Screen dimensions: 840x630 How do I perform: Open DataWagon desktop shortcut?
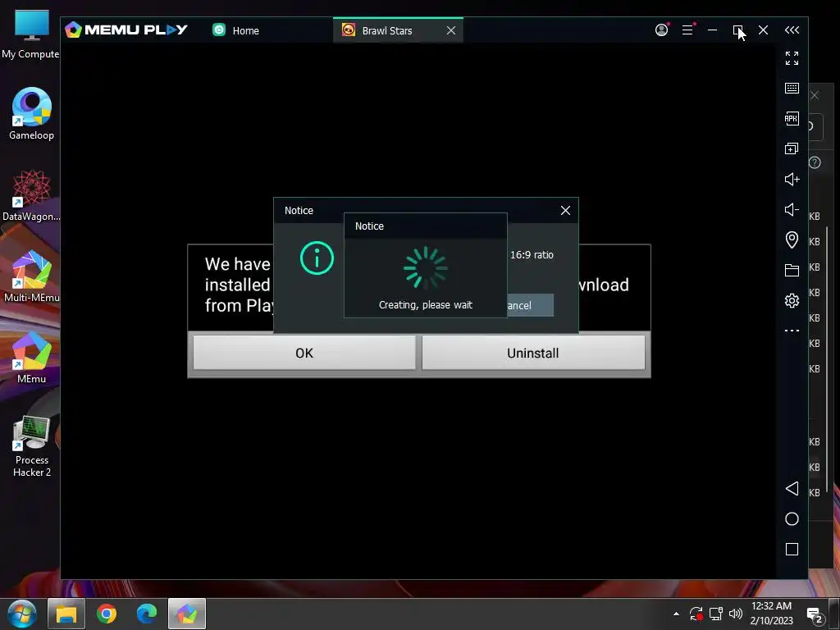tap(31, 195)
